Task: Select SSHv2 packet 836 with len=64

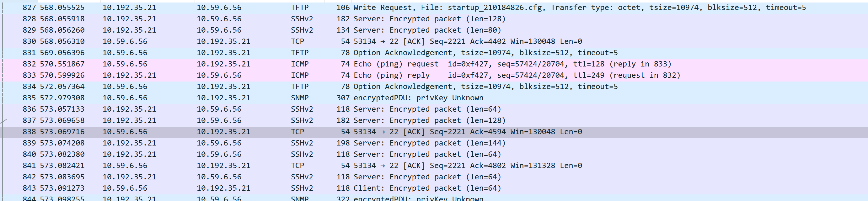Action: click(x=405, y=109)
